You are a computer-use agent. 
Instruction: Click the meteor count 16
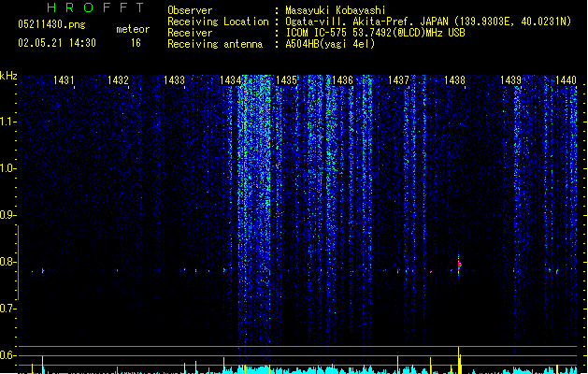point(136,43)
